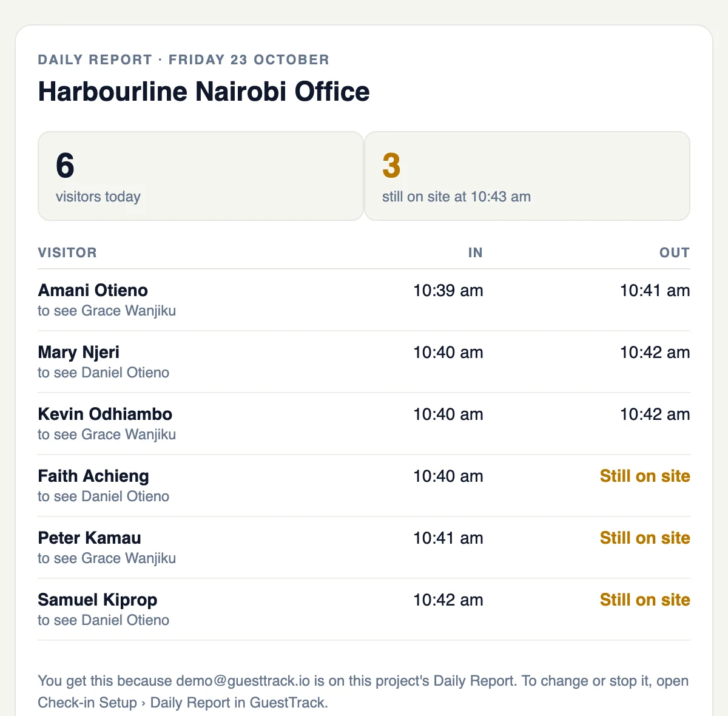728x716 pixels.
Task: Click Samuel Kiprop's 10:42 am check-in time
Action: (x=448, y=599)
